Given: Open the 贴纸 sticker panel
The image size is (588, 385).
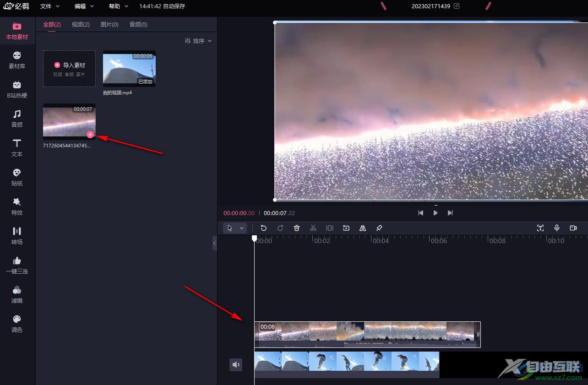Looking at the screenshot, I should pos(17,177).
